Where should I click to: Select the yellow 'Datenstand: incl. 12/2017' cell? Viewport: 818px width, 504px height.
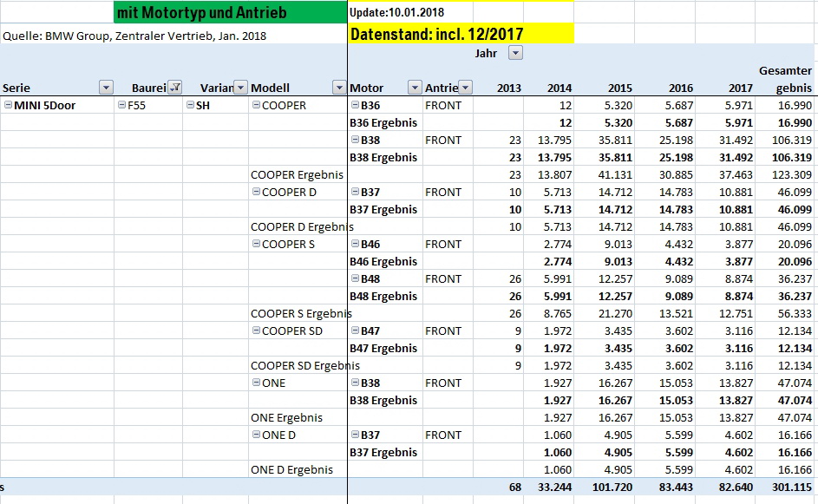461,34
